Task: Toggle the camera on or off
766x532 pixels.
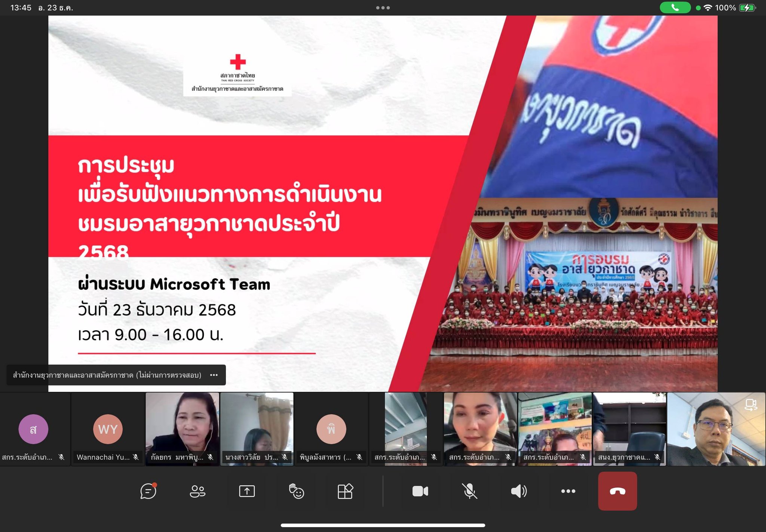Action: 420,491
